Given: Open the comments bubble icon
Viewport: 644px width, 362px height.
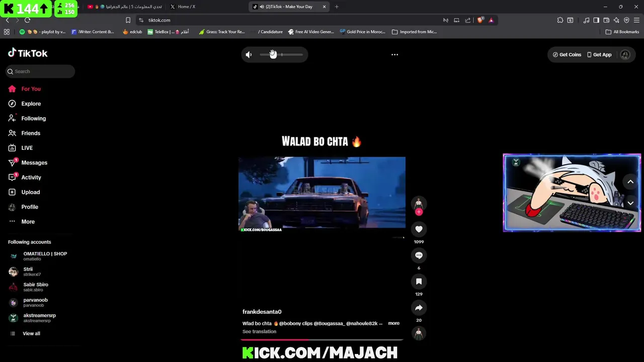Looking at the screenshot, I should 419,255.
